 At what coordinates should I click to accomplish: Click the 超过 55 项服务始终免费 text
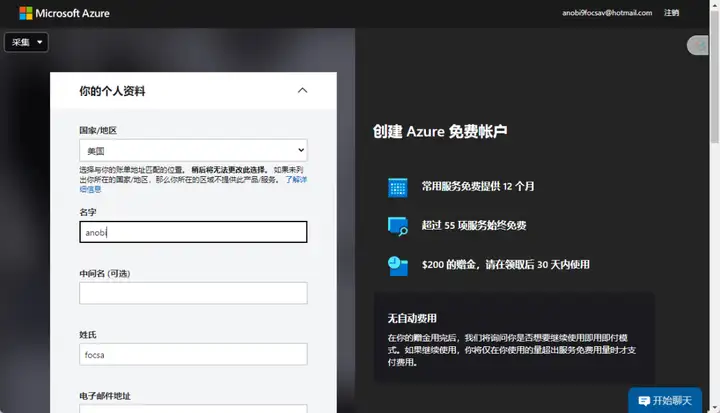[x=474, y=225]
